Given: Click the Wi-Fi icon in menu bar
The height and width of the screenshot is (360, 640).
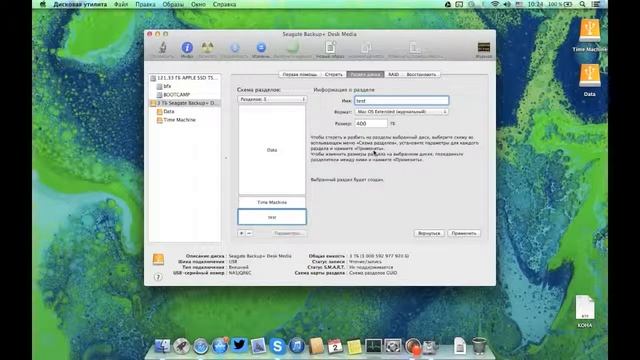Looking at the screenshot, I should pos(495,4).
